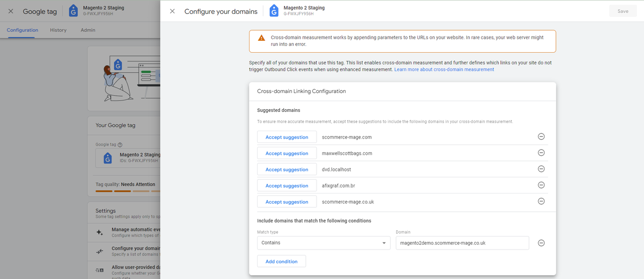Delete the magento2demo domain condition row
644x279 pixels.
pos(541,242)
